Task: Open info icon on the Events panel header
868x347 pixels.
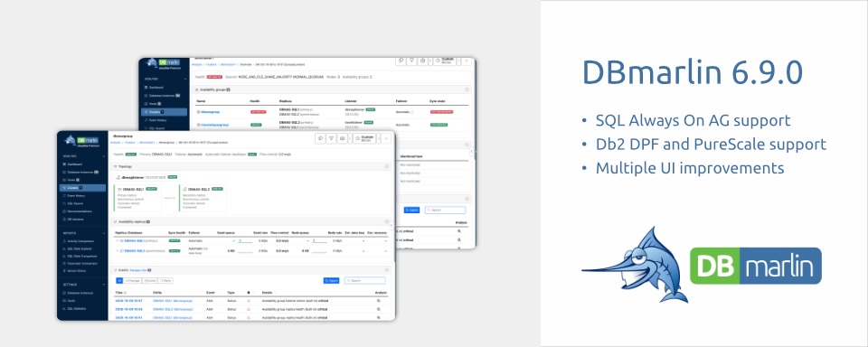Action: click(386, 270)
